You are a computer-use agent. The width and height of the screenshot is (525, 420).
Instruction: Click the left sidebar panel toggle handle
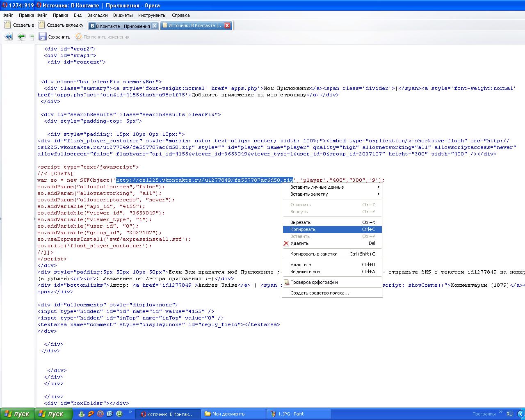tap(1, 219)
